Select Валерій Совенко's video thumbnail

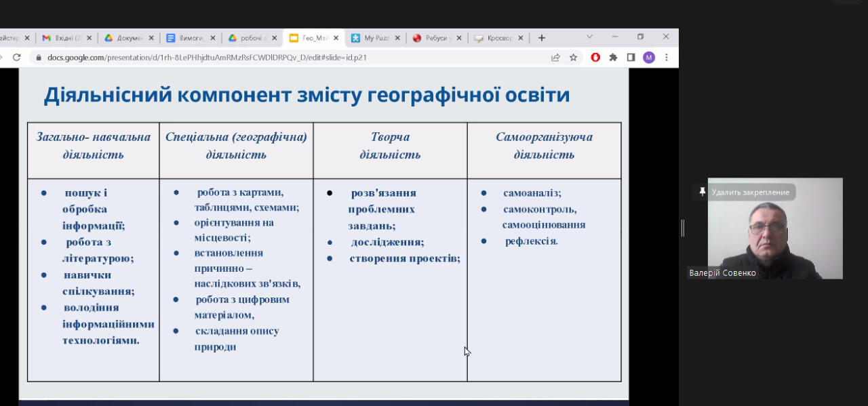pos(775,228)
